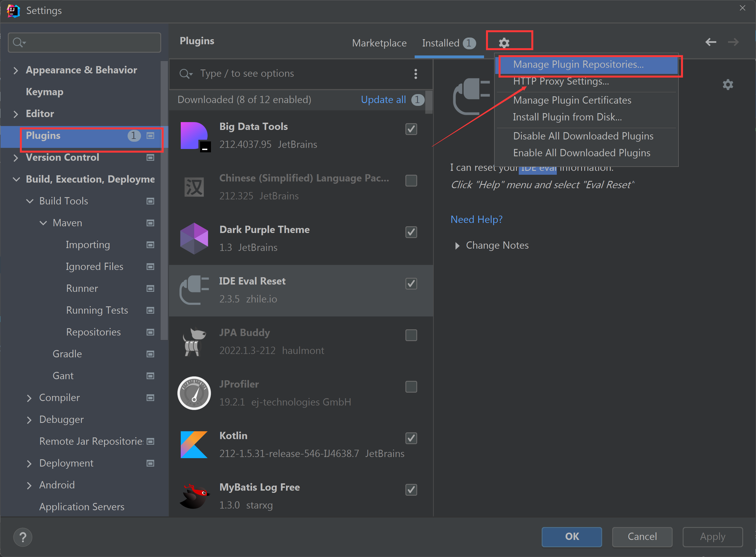Click the back navigation arrow
This screenshot has height=557, width=756.
[x=711, y=42]
